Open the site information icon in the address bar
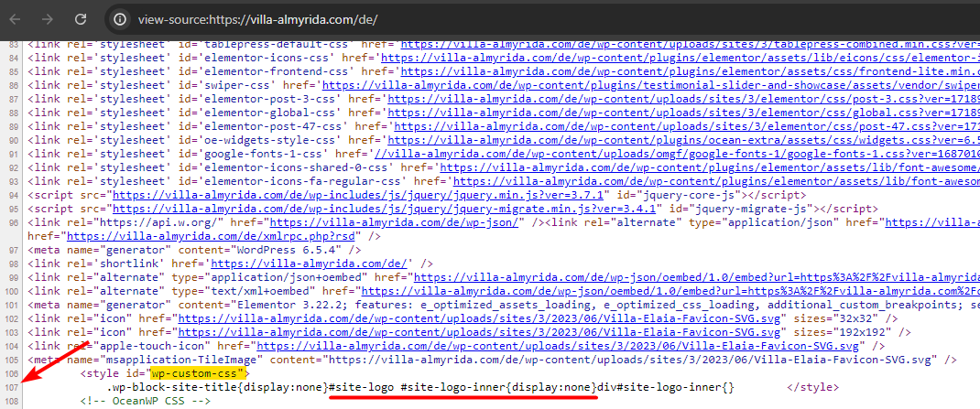The height and width of the screenshot is (409, 980). click(x=119, y=19)
